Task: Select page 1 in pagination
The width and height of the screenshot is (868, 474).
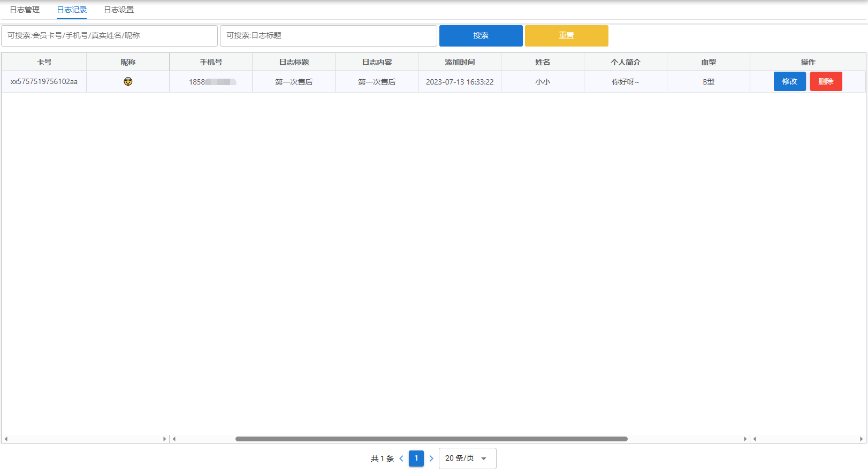Action: [x=416, y=458]
